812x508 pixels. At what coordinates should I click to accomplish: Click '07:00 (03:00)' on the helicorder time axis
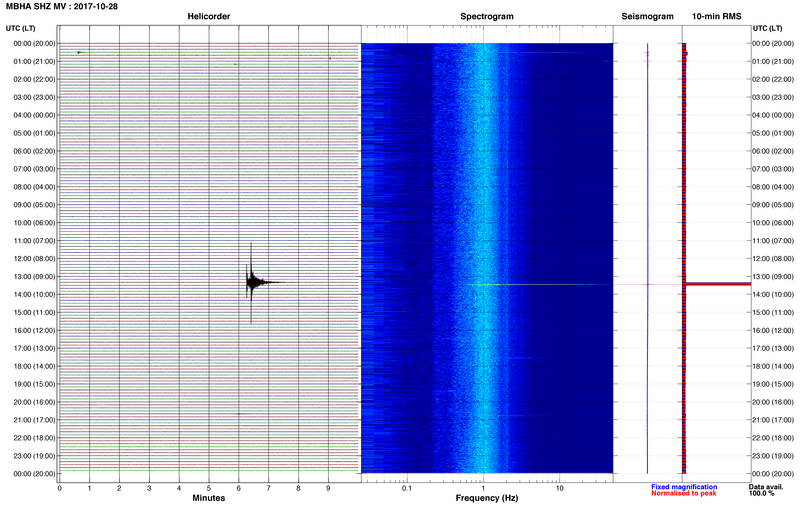tap(34, 169)
